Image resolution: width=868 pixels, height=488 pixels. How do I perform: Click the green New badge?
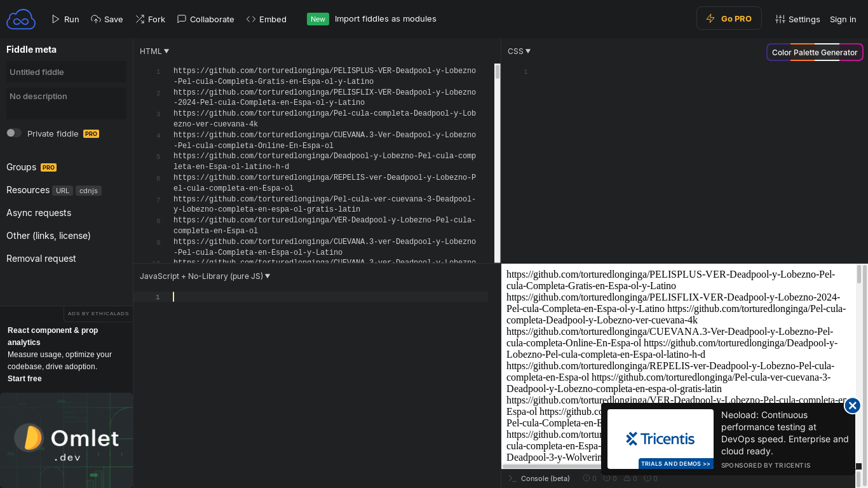click(x=318, y=19)
